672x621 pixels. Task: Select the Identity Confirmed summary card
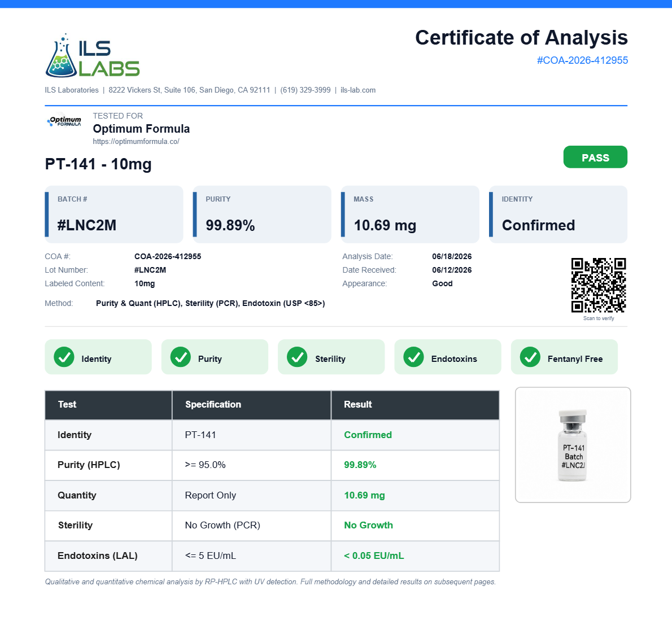pos(558,215)
